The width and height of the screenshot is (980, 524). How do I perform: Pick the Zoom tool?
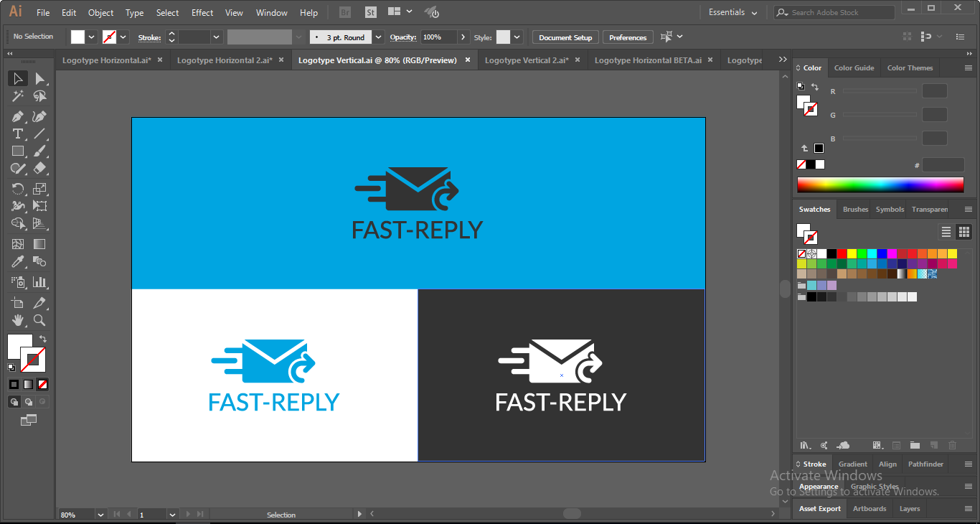point(40,320)
